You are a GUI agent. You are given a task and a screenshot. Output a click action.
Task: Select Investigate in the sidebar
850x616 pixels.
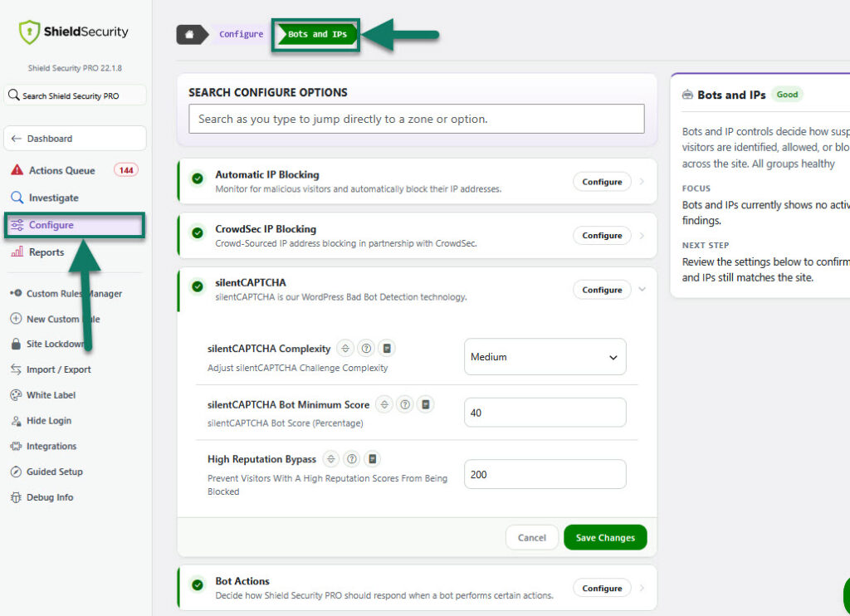tap(75, 198)
